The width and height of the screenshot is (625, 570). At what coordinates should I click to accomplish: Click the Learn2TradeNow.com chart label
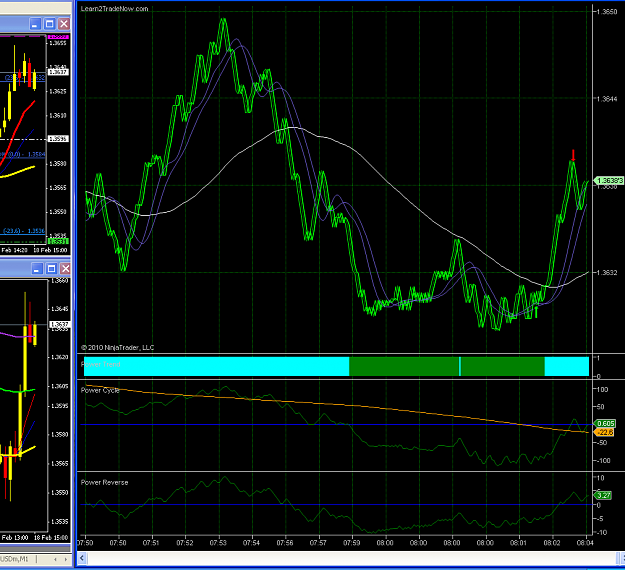114,9
